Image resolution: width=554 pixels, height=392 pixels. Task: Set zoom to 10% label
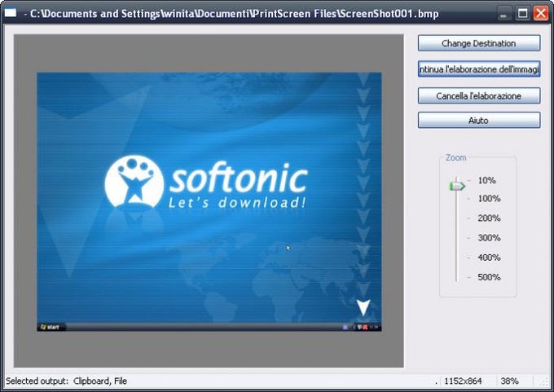pos(486,180)
